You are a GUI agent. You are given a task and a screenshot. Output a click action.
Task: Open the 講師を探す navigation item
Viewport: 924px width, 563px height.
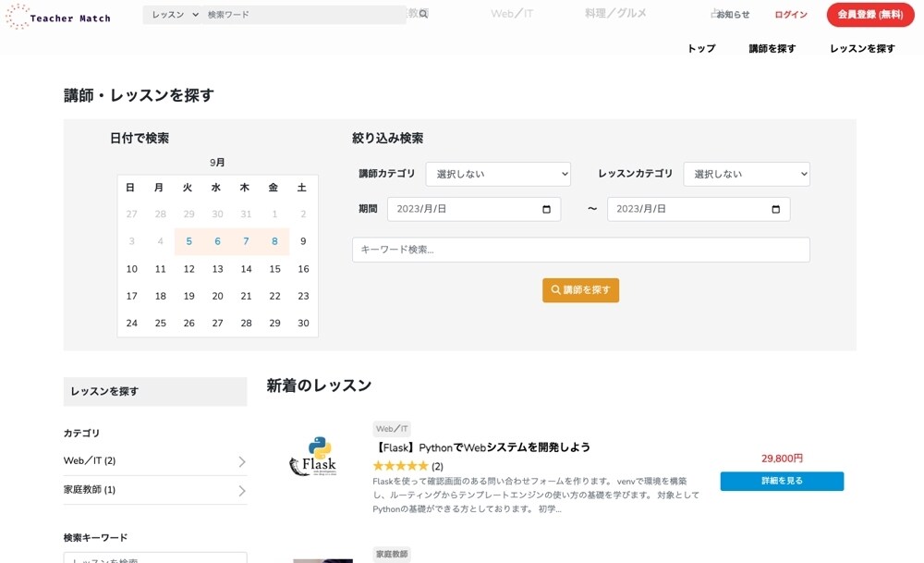[x=772, y=48]
